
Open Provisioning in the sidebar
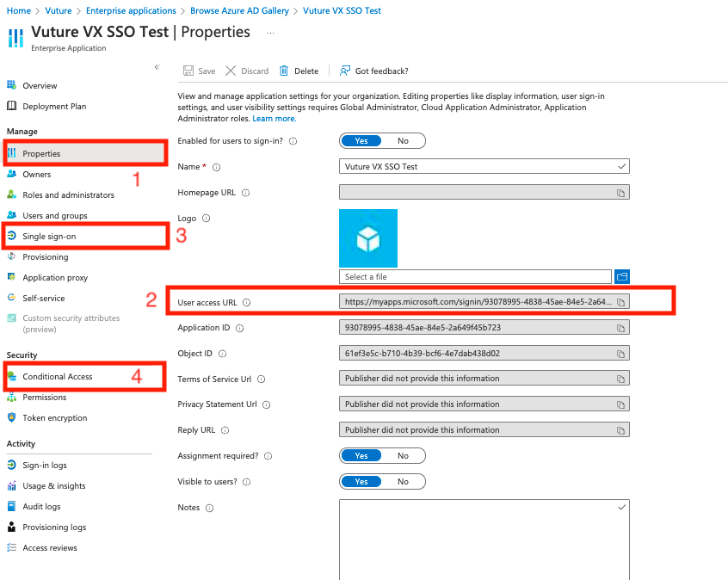45,256
